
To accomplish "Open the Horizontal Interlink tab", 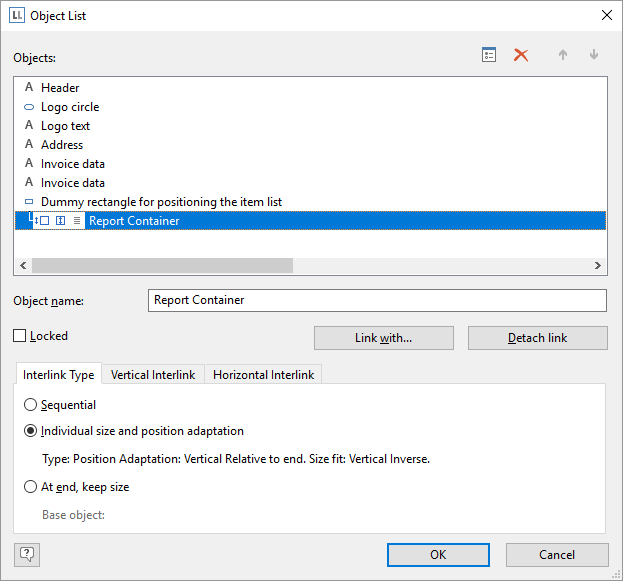I will click(263, 375).
